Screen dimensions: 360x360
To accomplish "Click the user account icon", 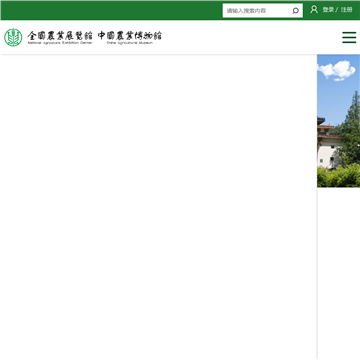I will 314,9.
